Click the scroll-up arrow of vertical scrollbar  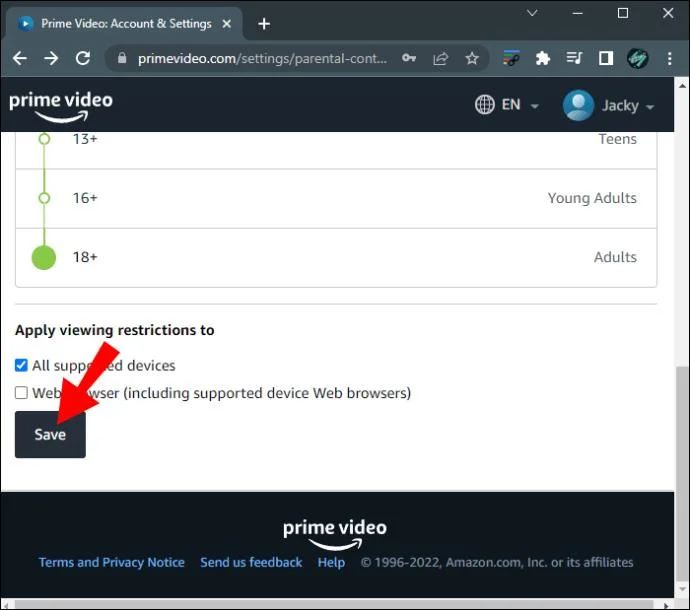pyautogui.click(x=683, y=85)
